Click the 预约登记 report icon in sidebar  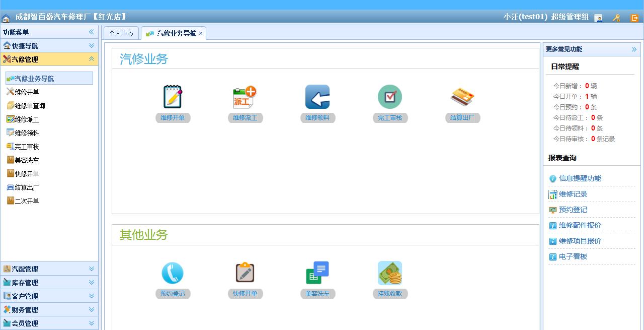pos(552,210)
